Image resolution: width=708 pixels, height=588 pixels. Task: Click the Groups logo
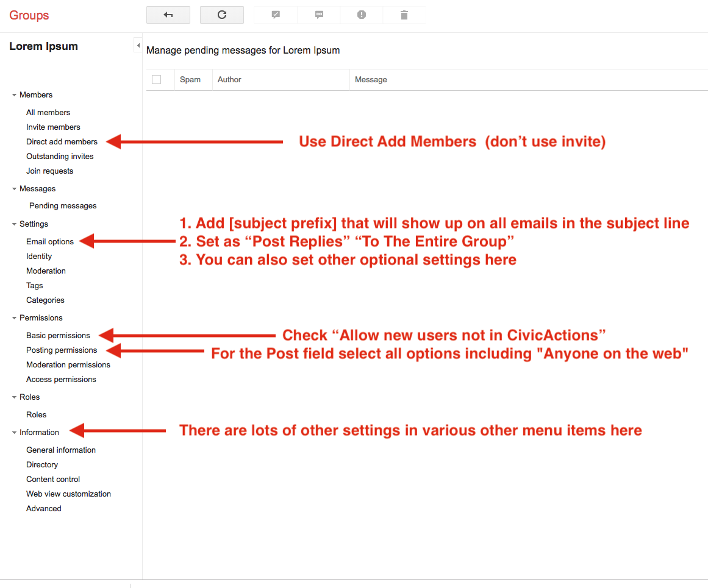[x=29, y=15]
